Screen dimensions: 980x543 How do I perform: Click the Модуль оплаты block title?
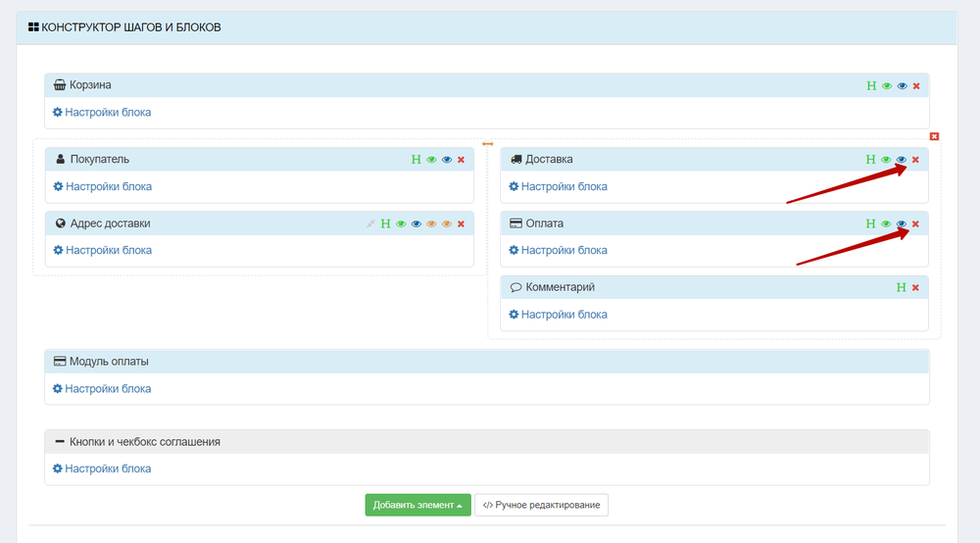(109, 361)
